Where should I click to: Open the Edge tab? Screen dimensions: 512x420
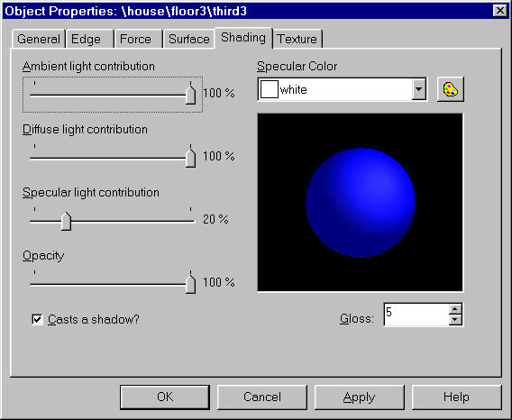(87, 39)
